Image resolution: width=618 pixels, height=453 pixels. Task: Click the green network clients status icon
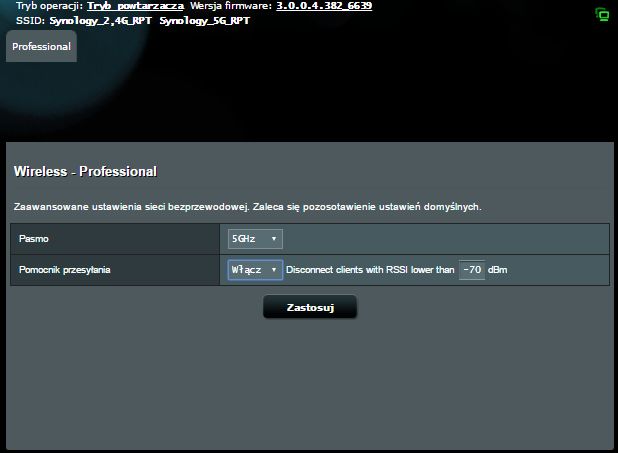[602, 15]
